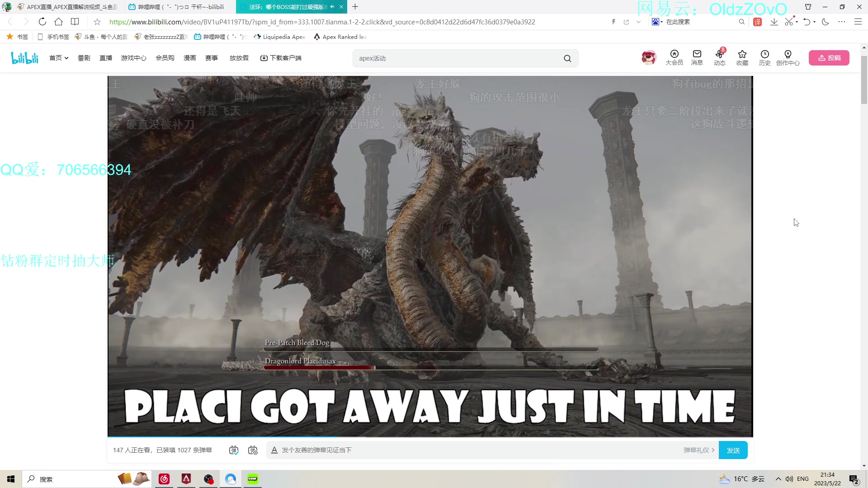Open the 消息 messages icon
Image resolution: width=868 pixels, height=488 pixels.
(x=697, y=58)
